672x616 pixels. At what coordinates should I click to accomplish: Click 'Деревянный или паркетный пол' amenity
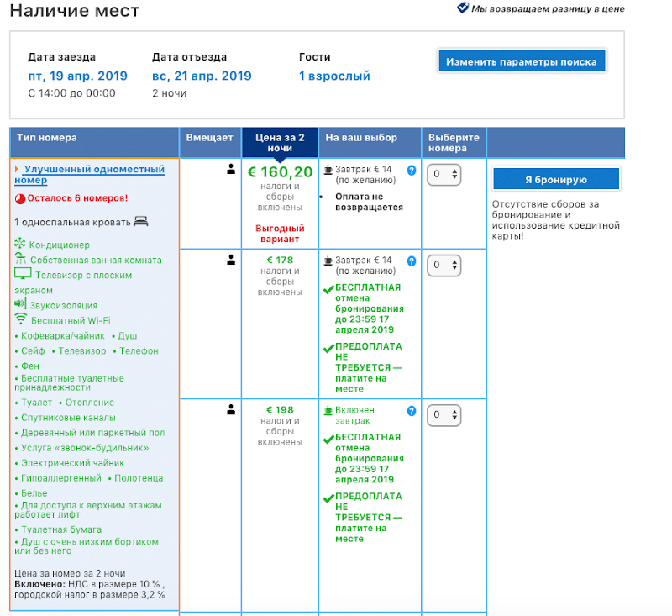(x=93, y=433)
